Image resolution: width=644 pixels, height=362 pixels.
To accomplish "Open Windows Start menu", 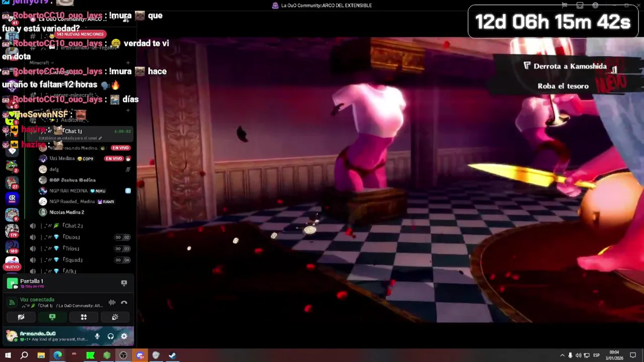I will 8,355.
